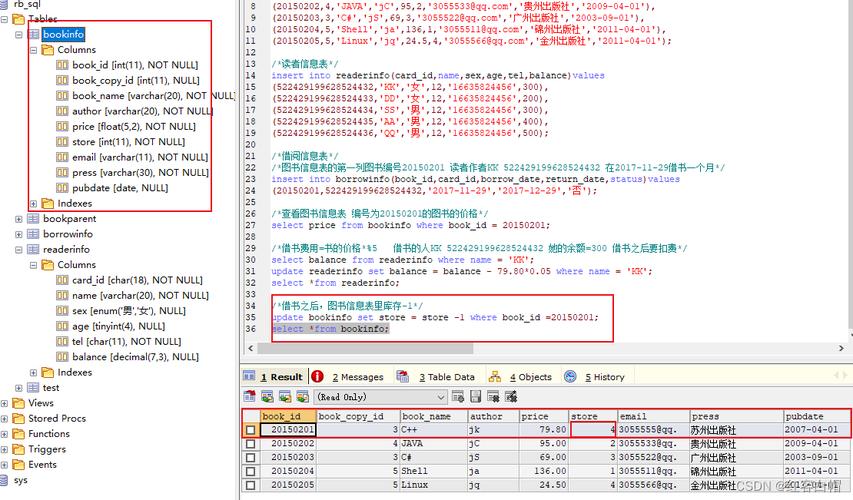Open the (Read Only) mode dropdown

pos(381,397)
